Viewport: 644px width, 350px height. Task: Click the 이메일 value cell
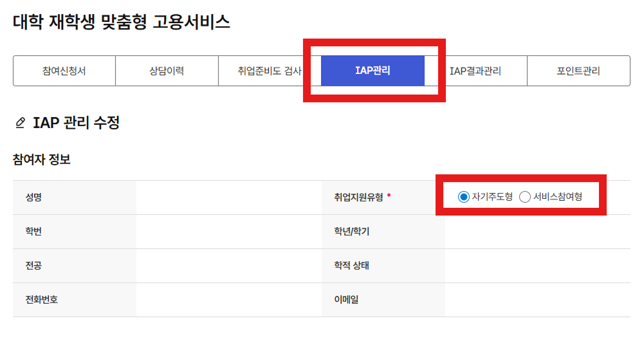537,300
